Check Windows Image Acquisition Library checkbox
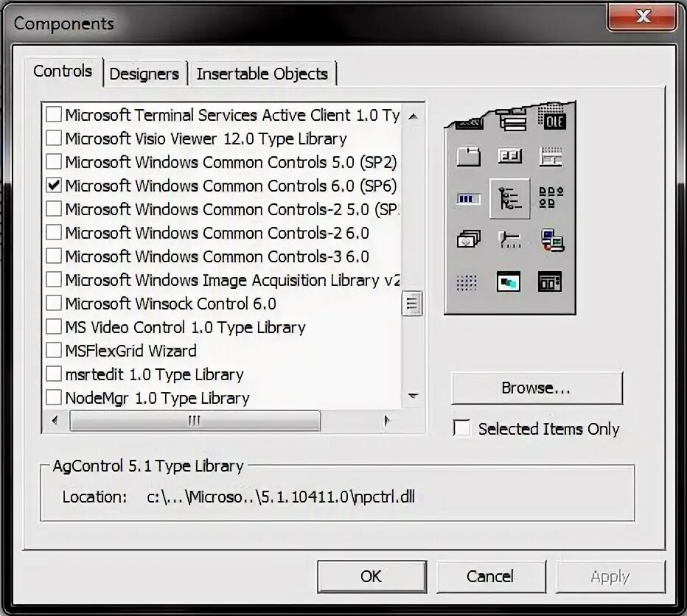Screen dimensions: 687x616 pos(54,280)
